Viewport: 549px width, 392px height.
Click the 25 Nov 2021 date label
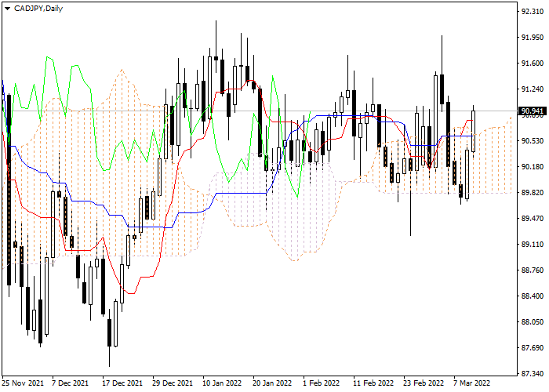tap(23, 383)
